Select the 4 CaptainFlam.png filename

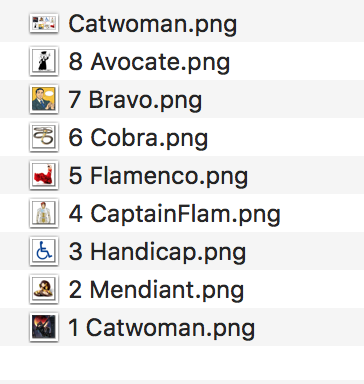[174, 214]
